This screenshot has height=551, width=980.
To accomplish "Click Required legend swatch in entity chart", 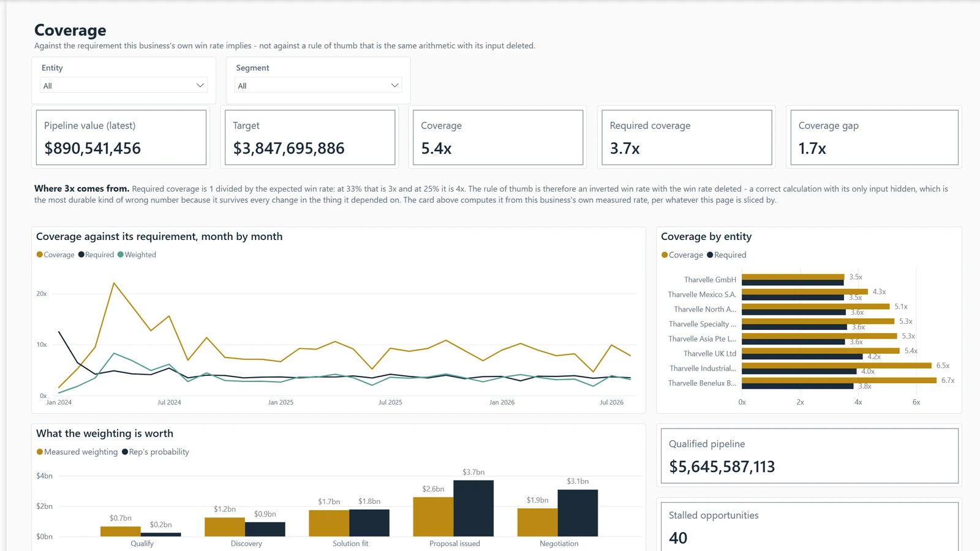I will pyautogui.click(x=710, y=255).
